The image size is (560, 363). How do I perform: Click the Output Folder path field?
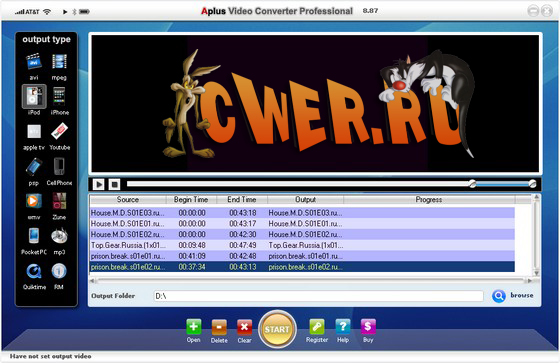pyautogui.click(x=319, y=296)
